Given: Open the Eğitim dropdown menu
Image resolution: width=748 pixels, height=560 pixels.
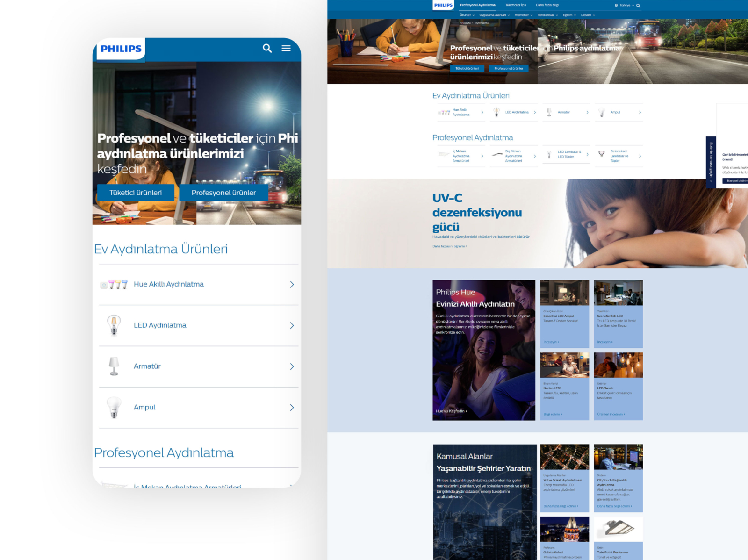Looking at the screenshot, I should coord(569,15).
